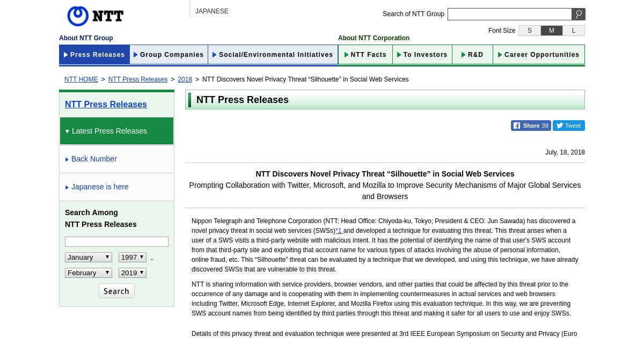This screenshot has width=644, height=338.
Task: Open the start year 1997 dropdown
Action: [133, 258]
